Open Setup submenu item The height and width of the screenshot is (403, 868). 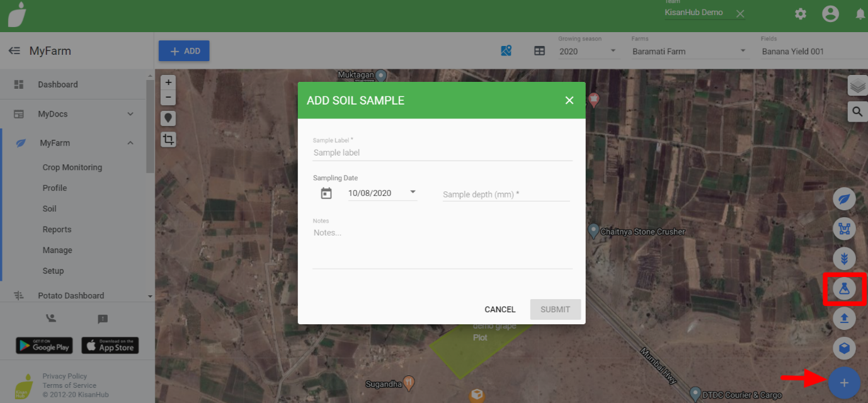pyautogui.click(x=54, y=271)
